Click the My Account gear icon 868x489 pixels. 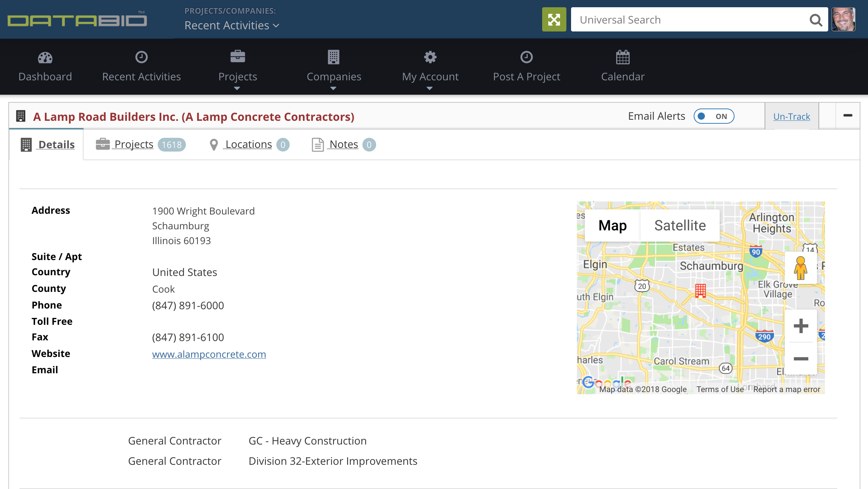(430, 57)
